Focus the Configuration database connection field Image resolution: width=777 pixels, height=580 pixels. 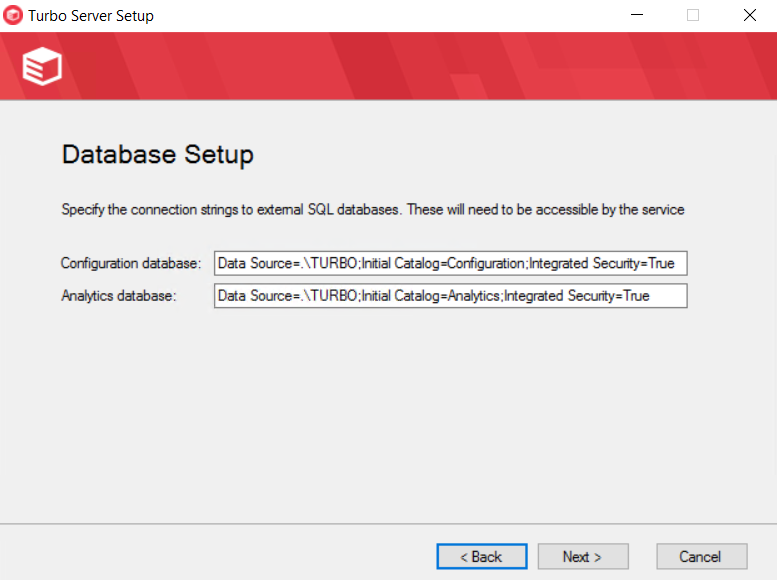pos(450,264)
